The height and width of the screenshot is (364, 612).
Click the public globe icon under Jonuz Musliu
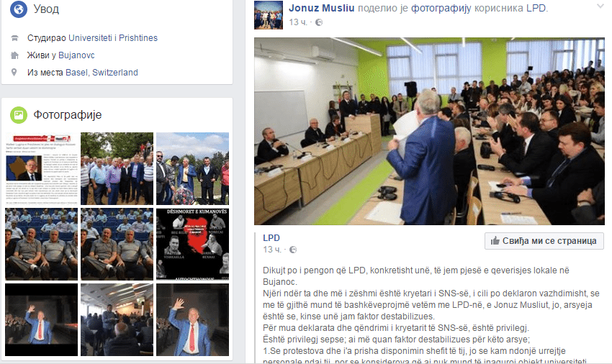(x=319, y=22)
